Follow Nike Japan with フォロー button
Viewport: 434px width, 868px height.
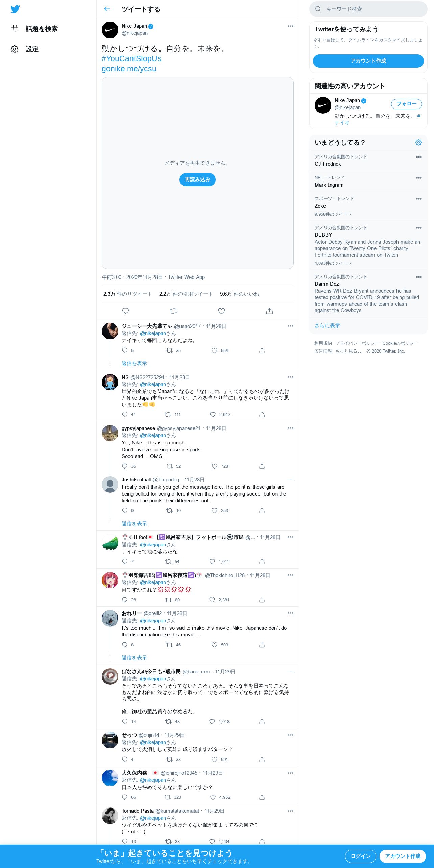pos(407,104)
